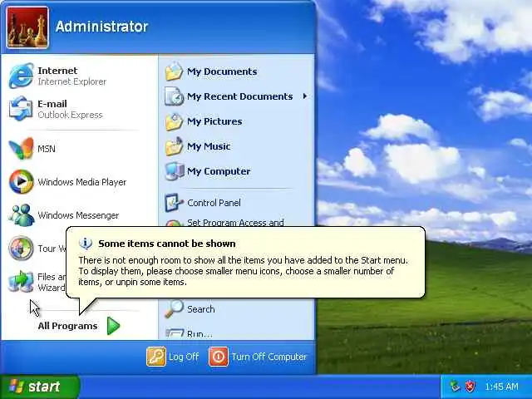Screen dimensions: 532x399
Task: Click the Control Panel icon
Action: click(174, 203)
